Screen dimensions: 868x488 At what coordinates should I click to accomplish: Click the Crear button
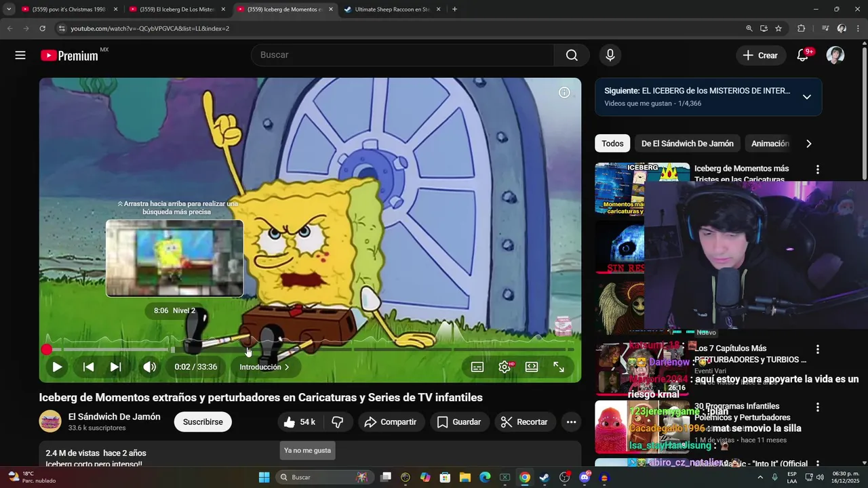coord(761,56)
